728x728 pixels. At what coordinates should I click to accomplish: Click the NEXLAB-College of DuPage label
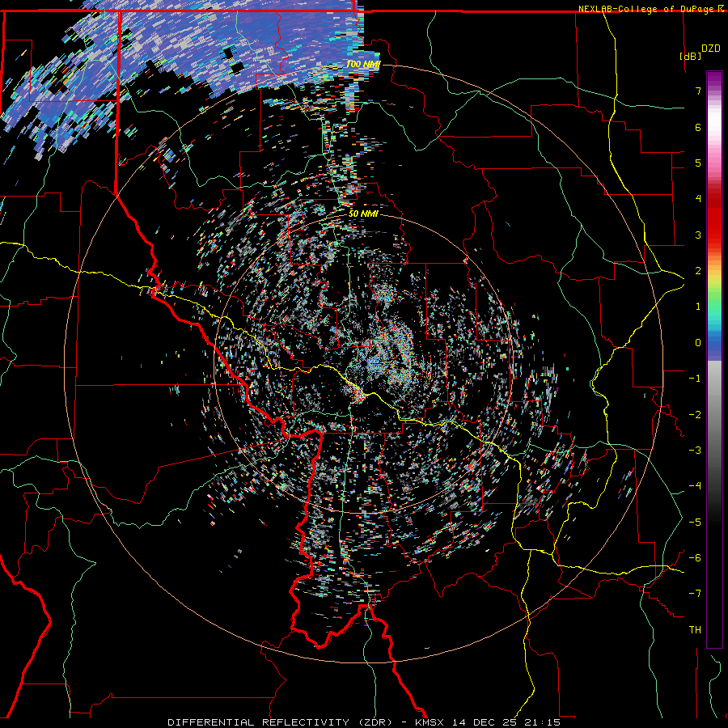(x=648, y=9)
